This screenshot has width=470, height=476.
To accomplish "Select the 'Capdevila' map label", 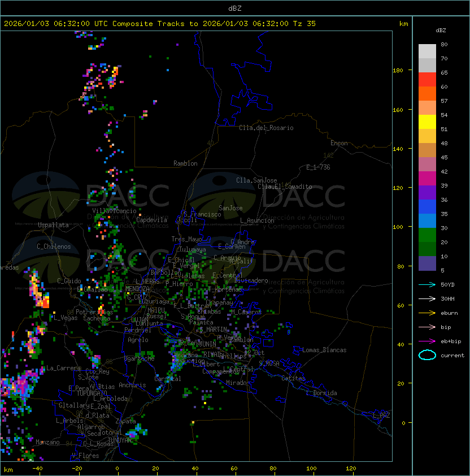I will pos(152,220).
